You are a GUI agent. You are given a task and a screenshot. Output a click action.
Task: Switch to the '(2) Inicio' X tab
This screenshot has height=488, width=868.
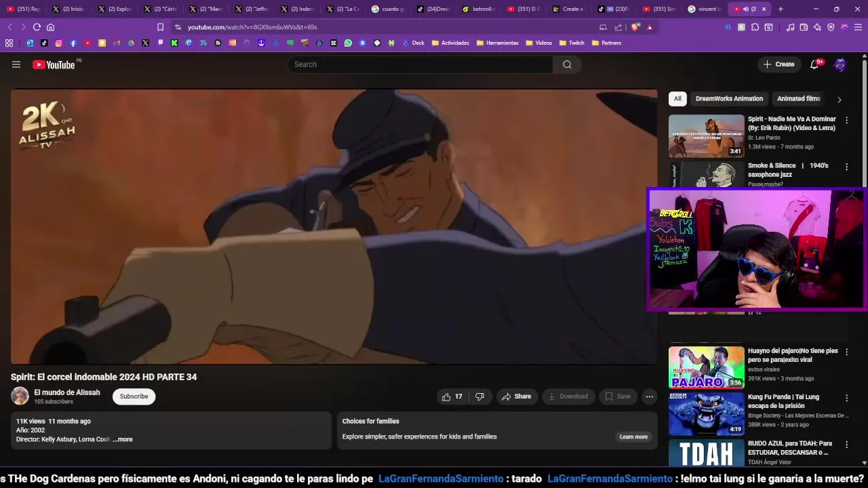pos(68,9)
